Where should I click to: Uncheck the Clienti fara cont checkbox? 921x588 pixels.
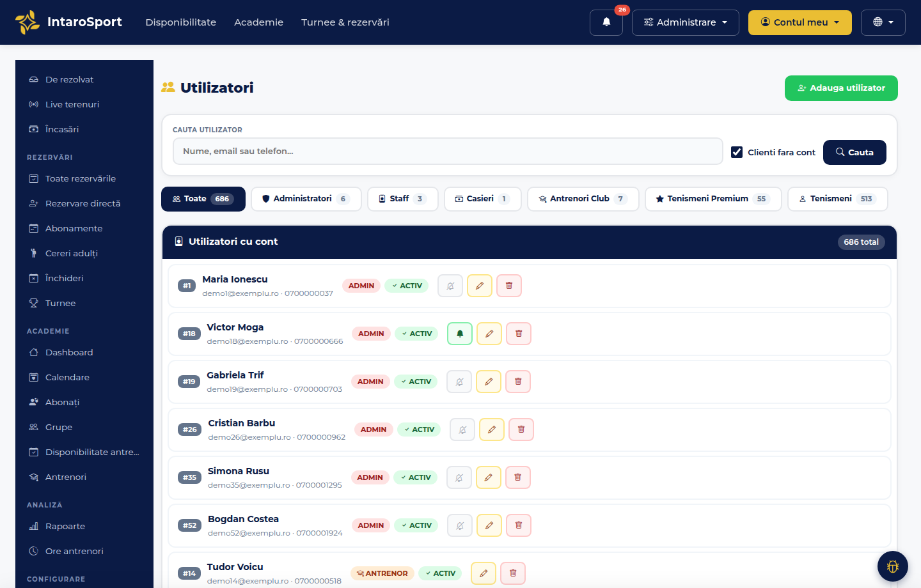point(737,152)
